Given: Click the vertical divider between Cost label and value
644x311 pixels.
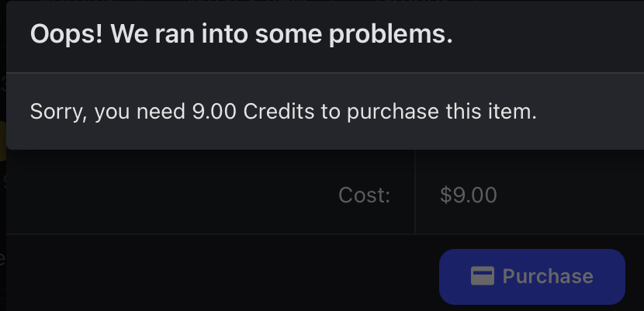Looking at the screenshot, I should (415, 195).
